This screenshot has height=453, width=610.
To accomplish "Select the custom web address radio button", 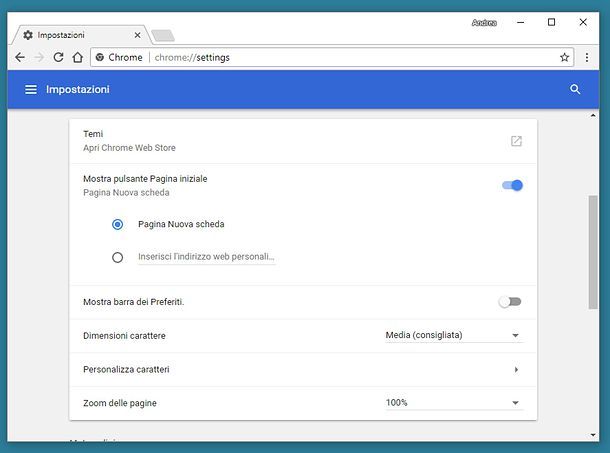I will coord(117,258).
